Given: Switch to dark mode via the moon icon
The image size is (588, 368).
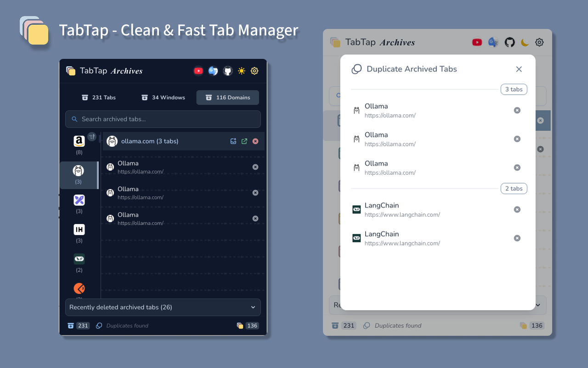Looking at the screenshot, I should click(525, 42).
